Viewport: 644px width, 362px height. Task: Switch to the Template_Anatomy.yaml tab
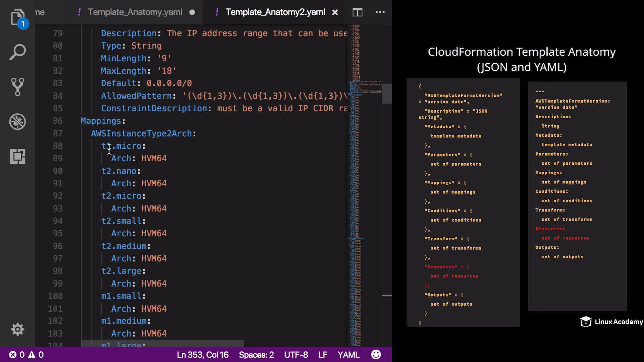[x=135, y=12]
